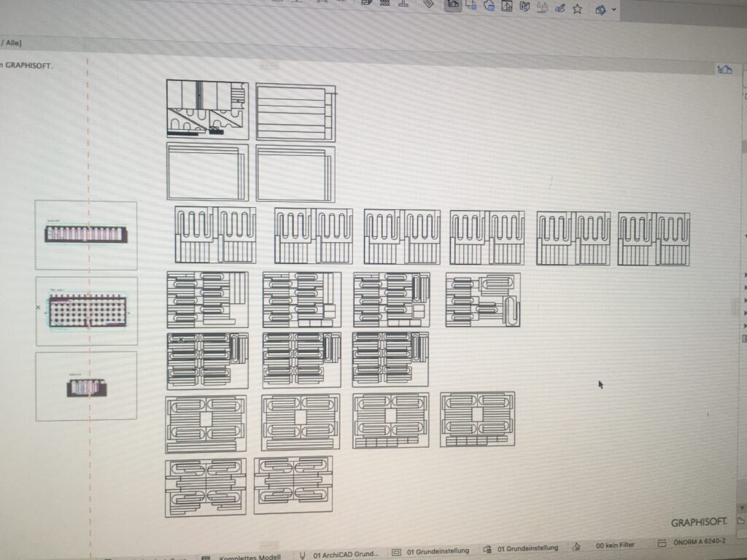Click the top-left floor plan layout drawing
Screen dimensions: 747x560
pyautogui.click(x=207, y=109)
